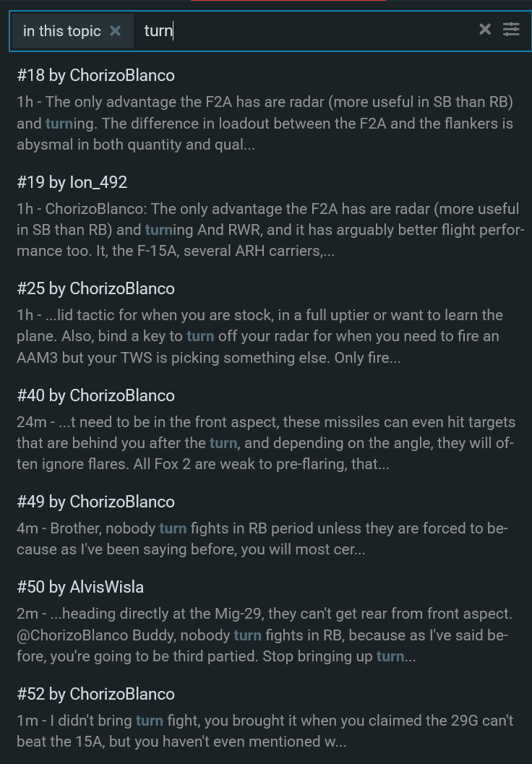Click the search input containing 'turn'

coord(304,31)
